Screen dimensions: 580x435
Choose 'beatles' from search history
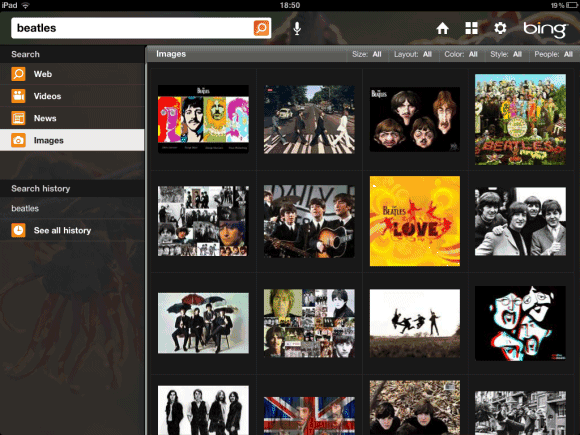[72, 208]
